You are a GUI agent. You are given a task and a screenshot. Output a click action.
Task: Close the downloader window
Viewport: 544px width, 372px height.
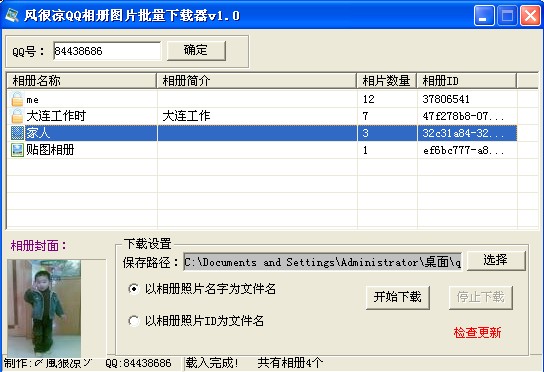click(530, 16)
